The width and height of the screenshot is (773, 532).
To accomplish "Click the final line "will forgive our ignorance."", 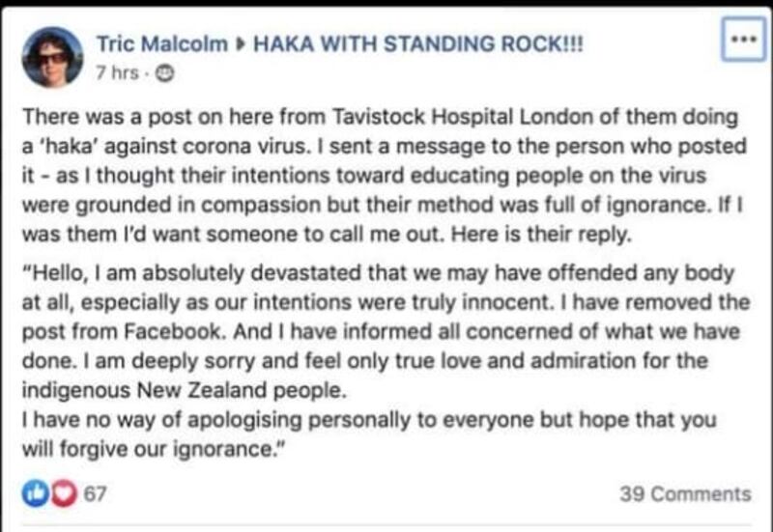I will pos(155,449).
